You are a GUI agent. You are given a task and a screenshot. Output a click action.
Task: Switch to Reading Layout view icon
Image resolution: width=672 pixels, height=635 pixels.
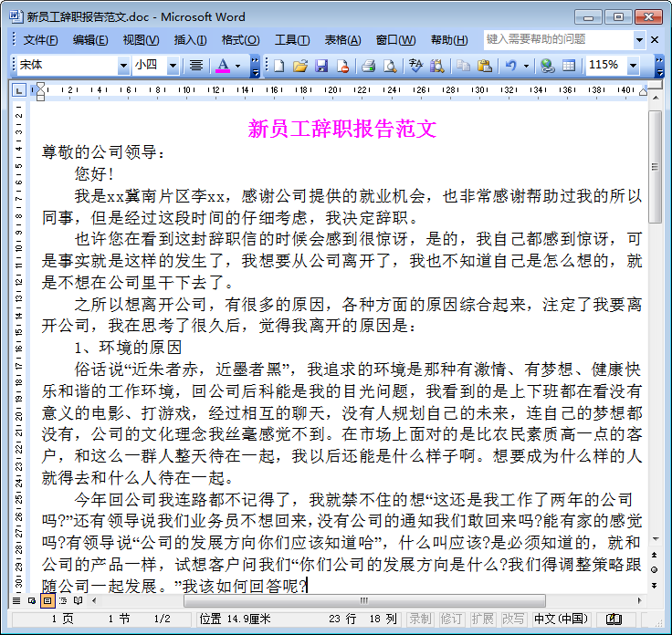tap(78, 600)
